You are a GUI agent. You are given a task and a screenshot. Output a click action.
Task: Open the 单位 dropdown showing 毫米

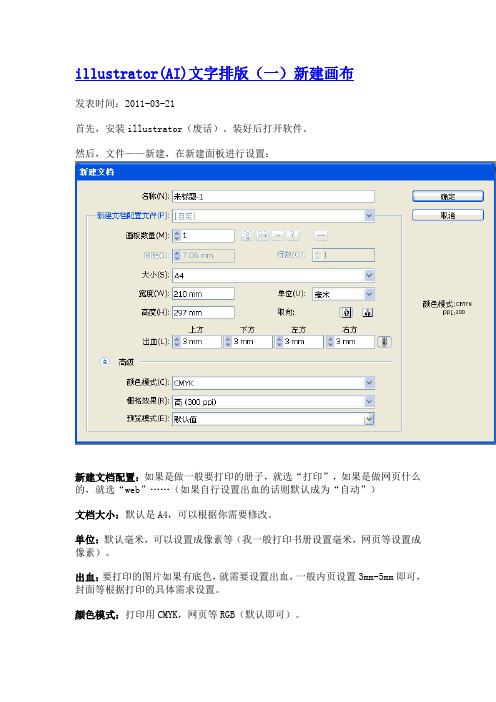pos(343,294)
